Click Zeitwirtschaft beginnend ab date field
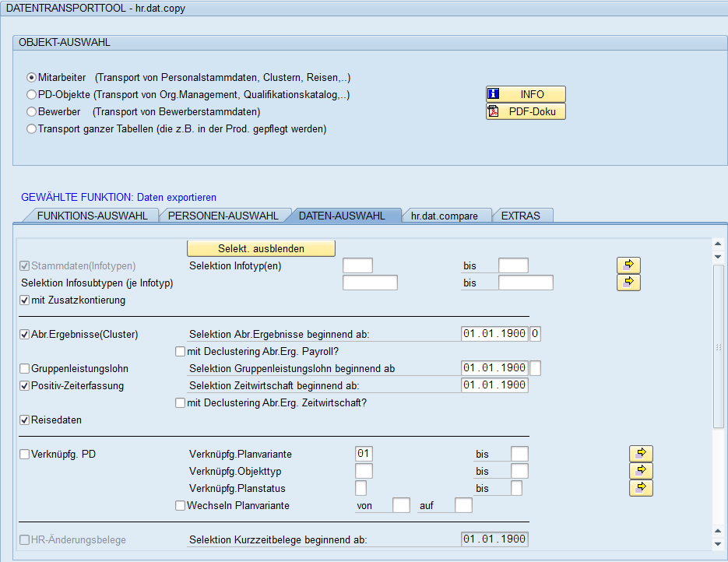Viewport: 728px width, 562px height. coord(494,385)
